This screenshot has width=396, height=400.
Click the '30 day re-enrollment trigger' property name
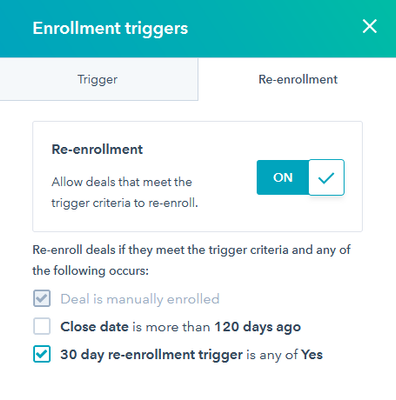coord(151,355)
